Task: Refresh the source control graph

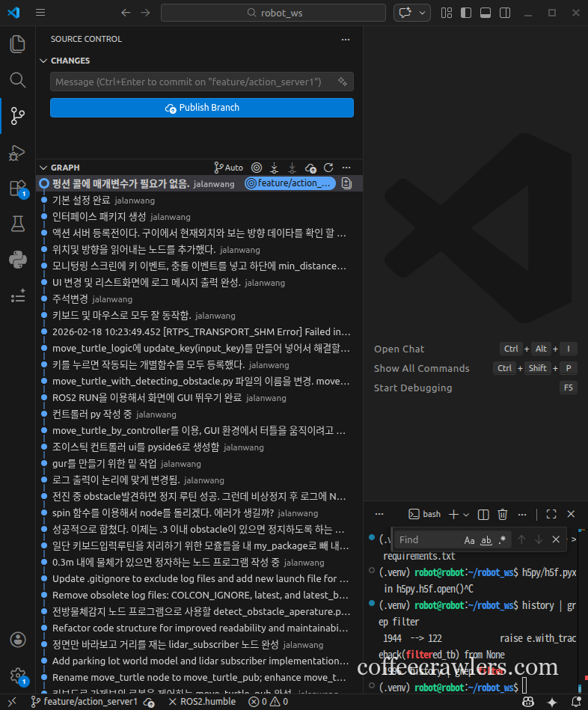Action: [328, 168]
